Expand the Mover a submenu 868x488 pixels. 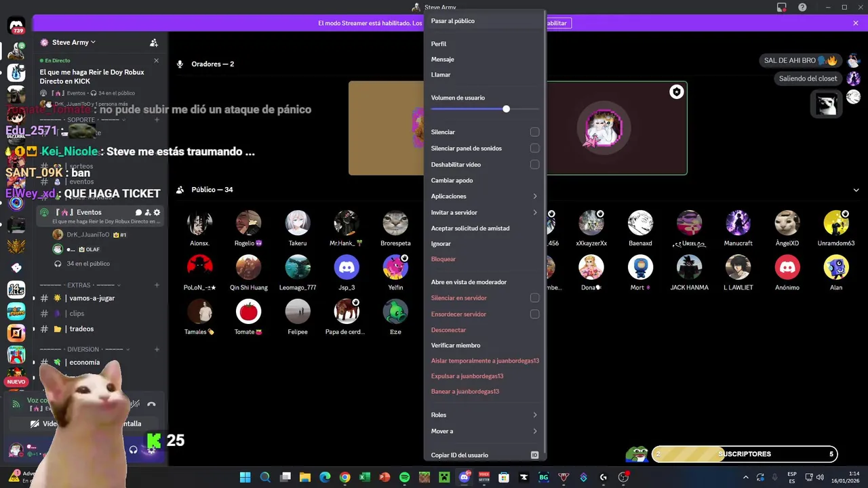point(485,431)
